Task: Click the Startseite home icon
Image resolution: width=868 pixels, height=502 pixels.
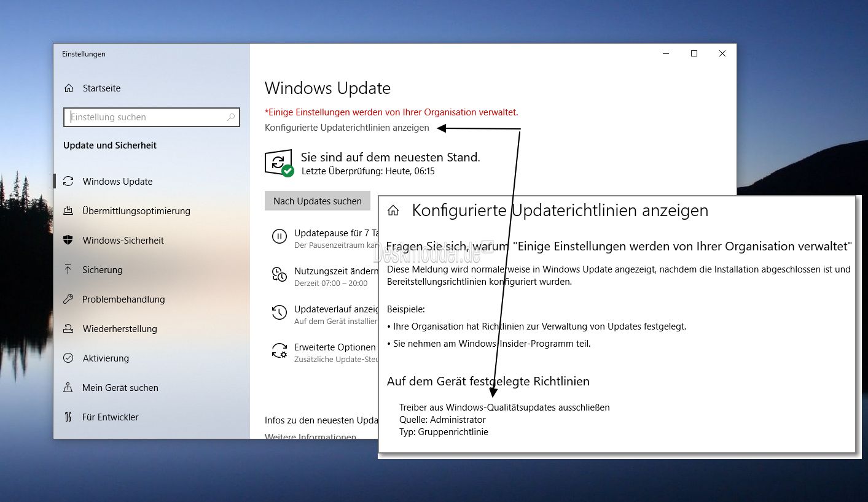Action: pos(69,88)
